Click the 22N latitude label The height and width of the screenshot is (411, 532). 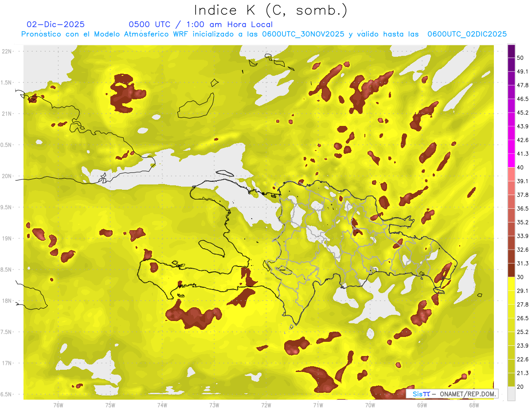click(7, 51)
